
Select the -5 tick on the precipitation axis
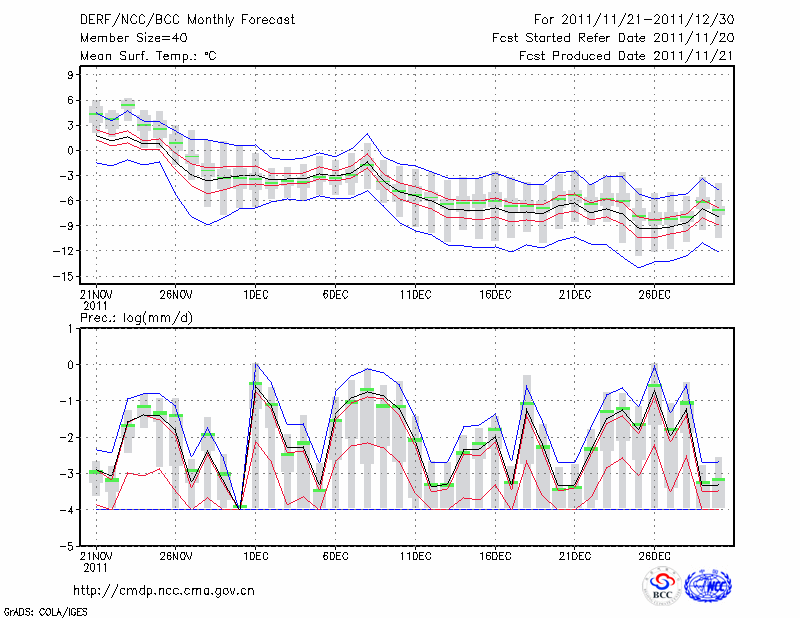point(69,547)
